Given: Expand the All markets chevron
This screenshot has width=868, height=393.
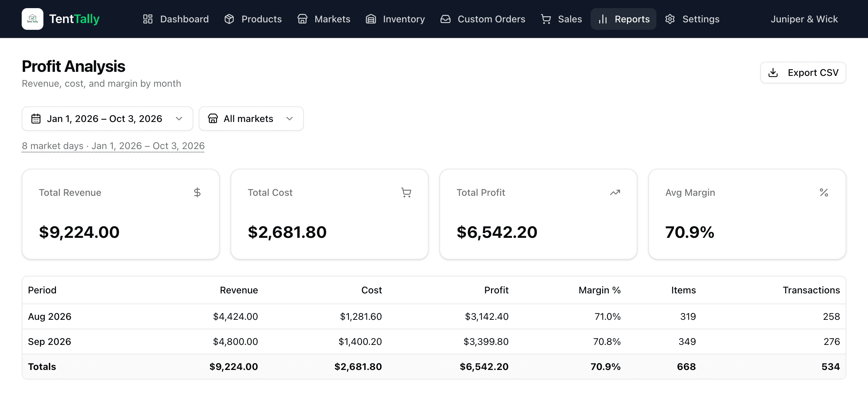Looking at the screenshot, I should pos(290,119).
